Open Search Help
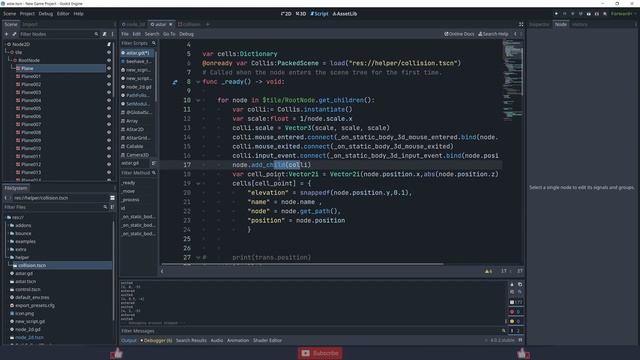Image resolution: width=640 pixels, height=360 pixels. tap(493, 34)
